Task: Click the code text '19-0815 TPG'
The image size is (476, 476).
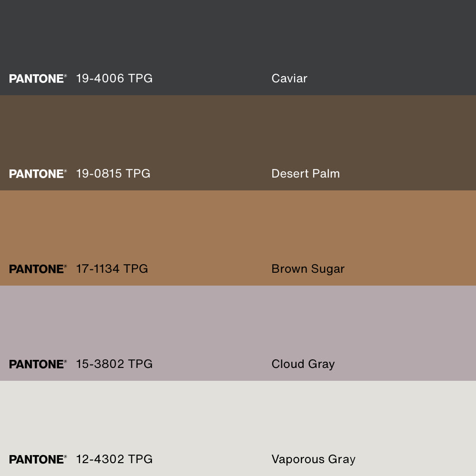Action: 113,174
